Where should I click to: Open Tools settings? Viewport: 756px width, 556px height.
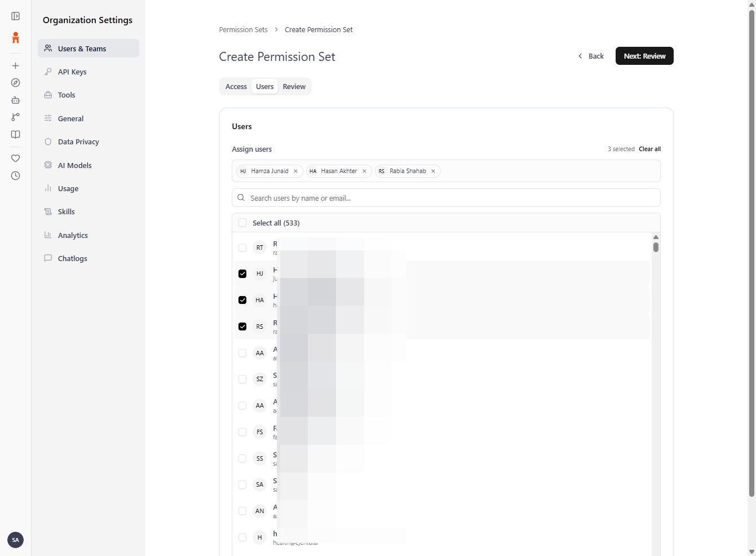89,95
